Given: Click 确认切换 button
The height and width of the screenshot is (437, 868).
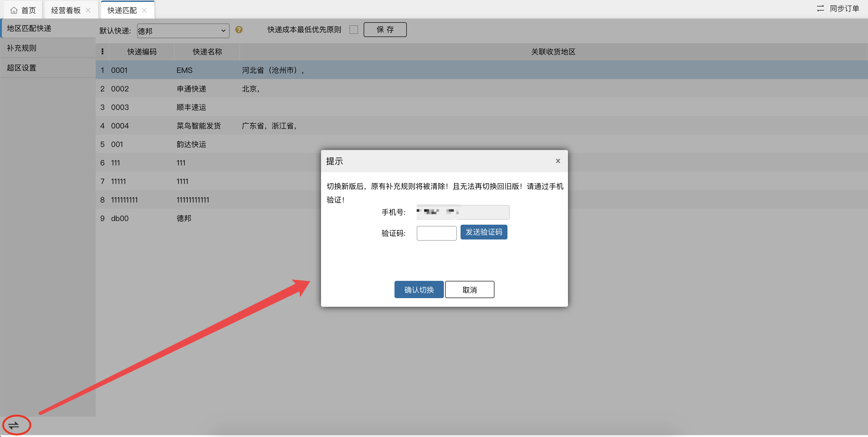Looking at the screenshot, I should pyautogui.click(x=419, y=289).
